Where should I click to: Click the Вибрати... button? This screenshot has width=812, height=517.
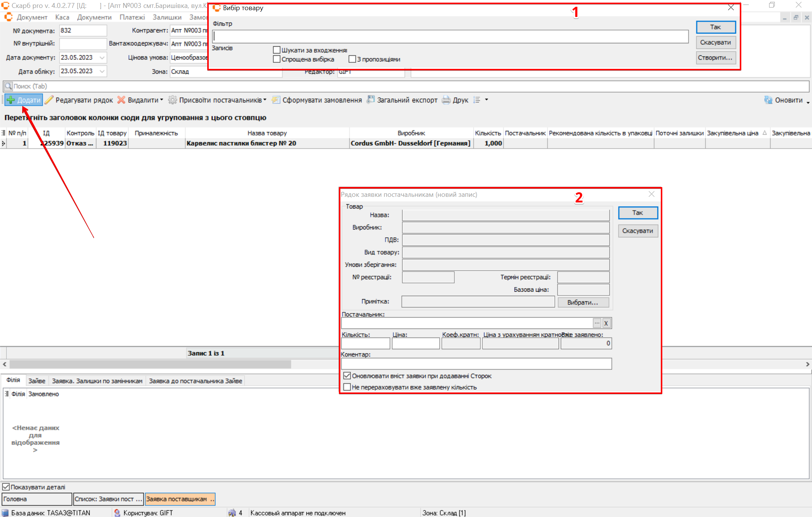click(x=583, y=303)
